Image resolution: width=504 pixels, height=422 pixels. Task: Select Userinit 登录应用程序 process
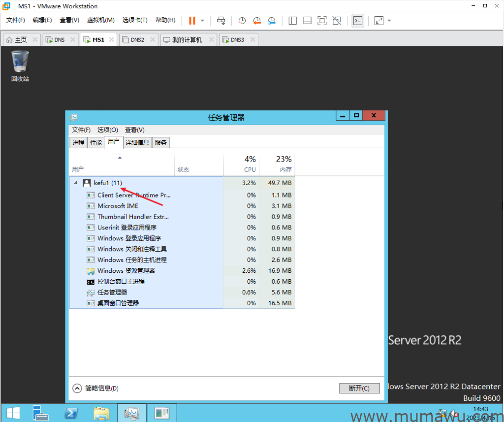pos(182,227)
